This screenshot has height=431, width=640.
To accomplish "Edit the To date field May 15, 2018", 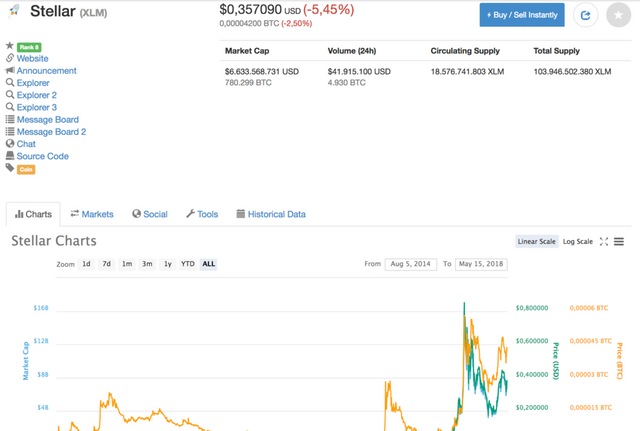I will (x=481, y=264).
